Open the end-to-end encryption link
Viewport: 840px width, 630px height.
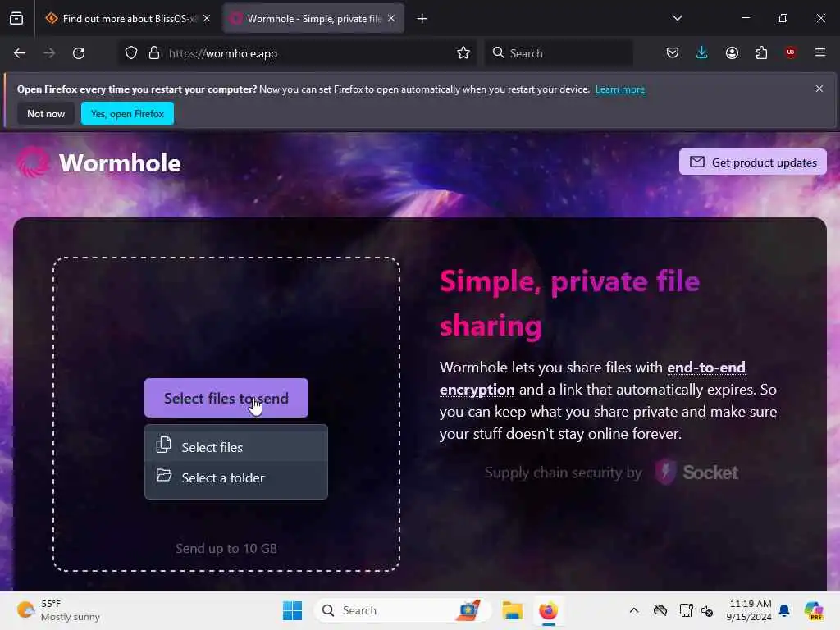592,378
